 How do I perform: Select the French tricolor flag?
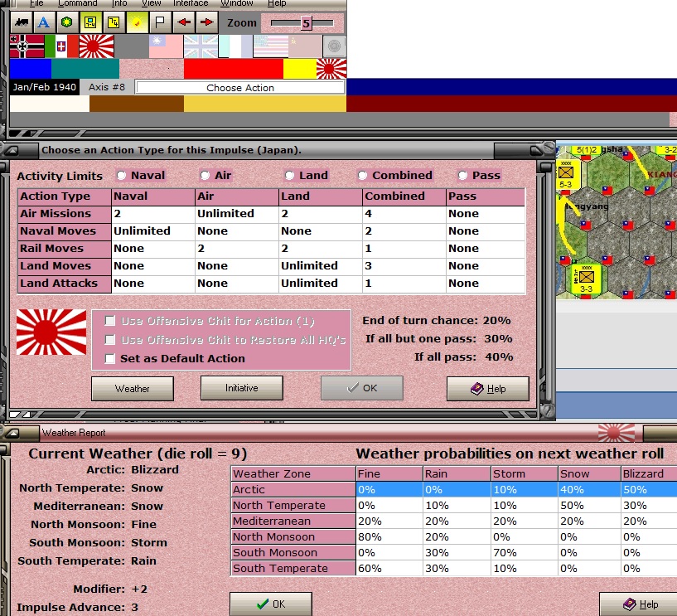coord(235,46)
